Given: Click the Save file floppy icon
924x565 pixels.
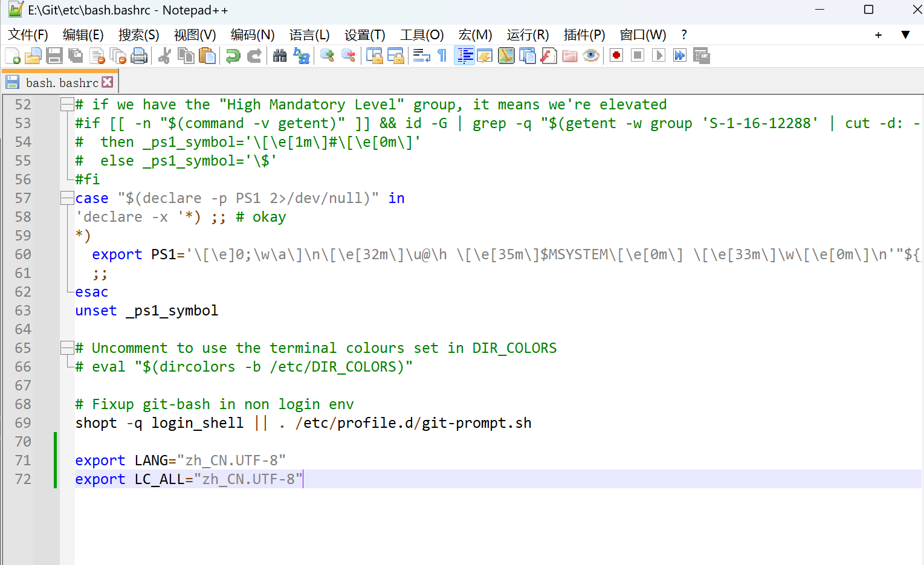Looking at the screenshot, I should 54,56.
